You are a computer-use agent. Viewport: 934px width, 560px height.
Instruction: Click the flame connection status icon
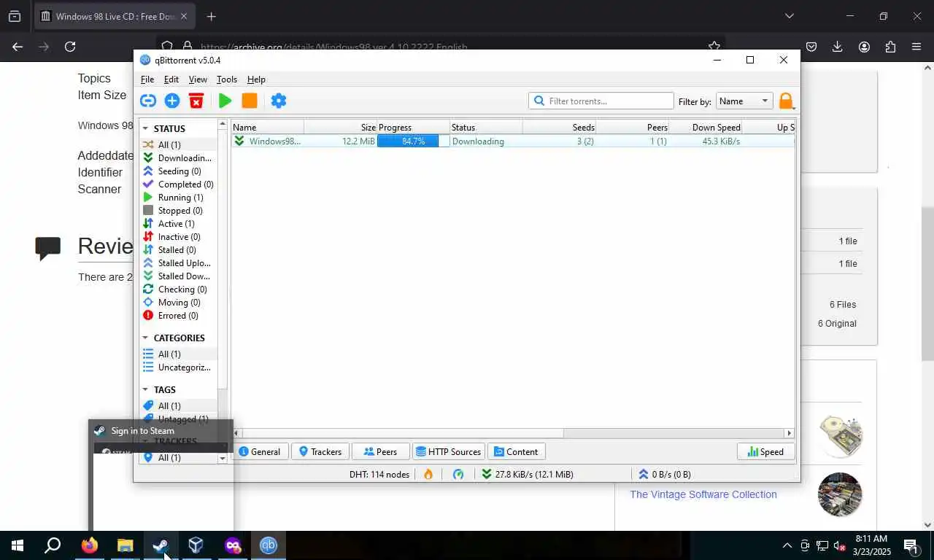pos(428,474)
